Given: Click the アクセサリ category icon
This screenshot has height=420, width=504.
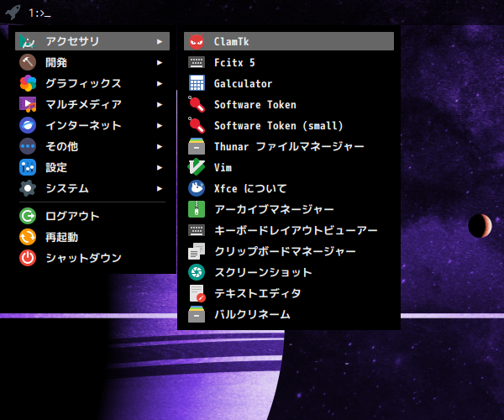Looking at the screenshot, I should click(28, 41).
